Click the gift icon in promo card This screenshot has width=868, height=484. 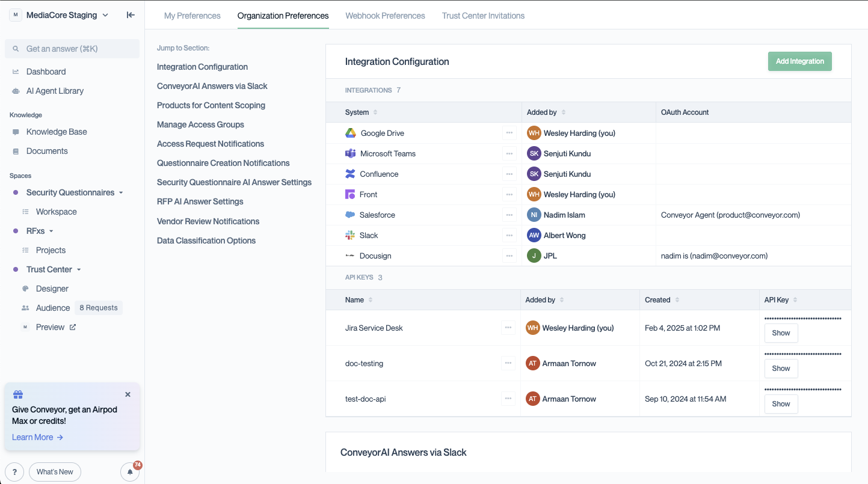(x=18, y=394)
